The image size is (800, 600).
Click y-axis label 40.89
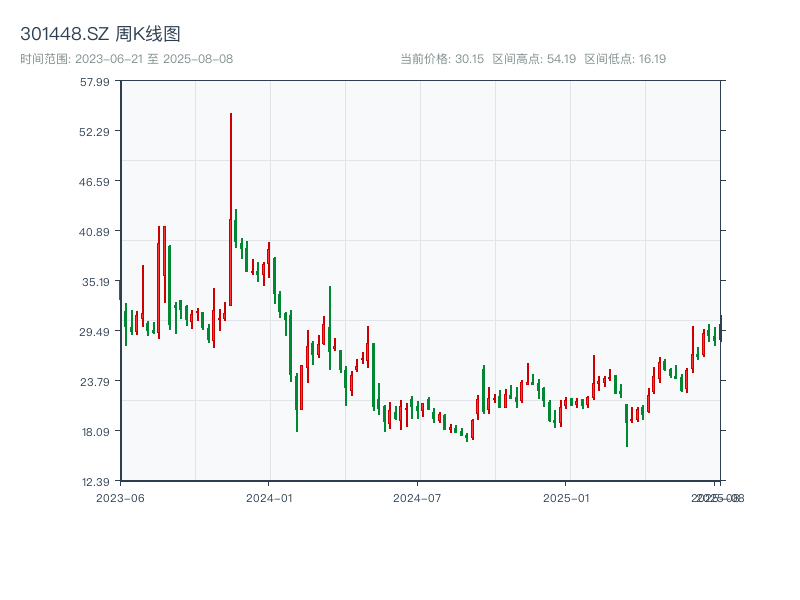(x=94, y=232)
